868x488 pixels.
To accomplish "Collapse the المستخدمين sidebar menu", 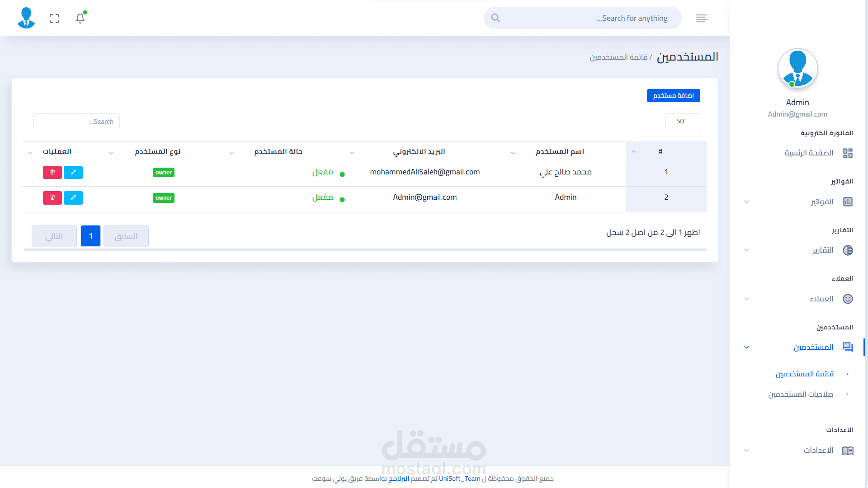I will pos(814,347).
